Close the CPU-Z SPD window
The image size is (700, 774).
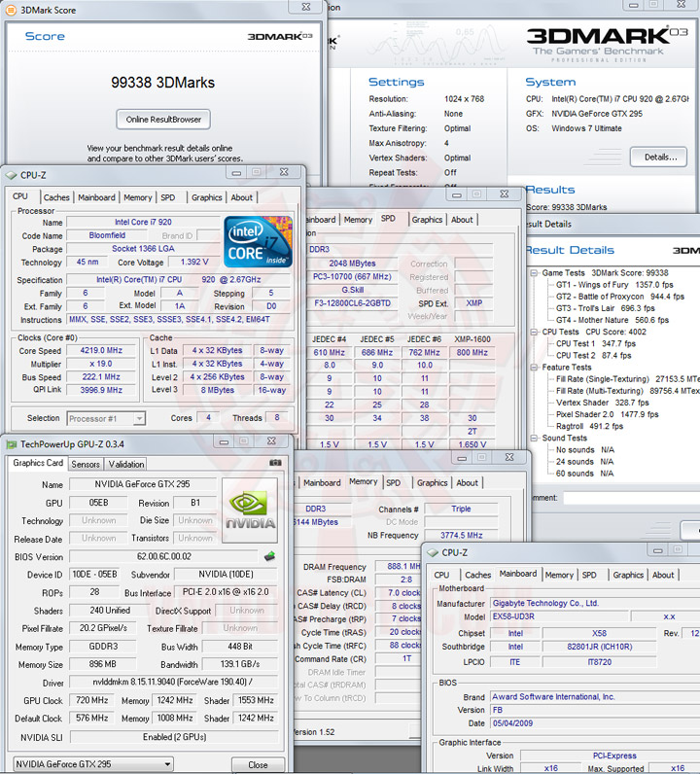504,194
